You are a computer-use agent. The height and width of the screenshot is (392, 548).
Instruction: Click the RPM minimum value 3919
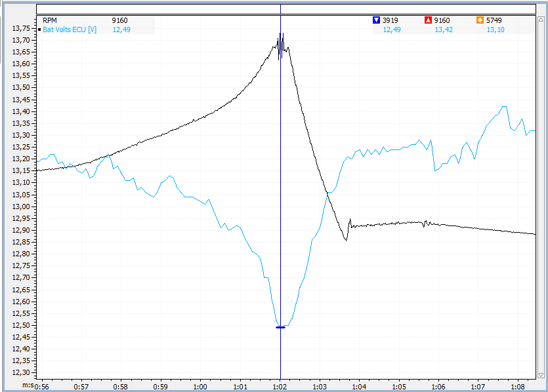[x=390, y=20]
